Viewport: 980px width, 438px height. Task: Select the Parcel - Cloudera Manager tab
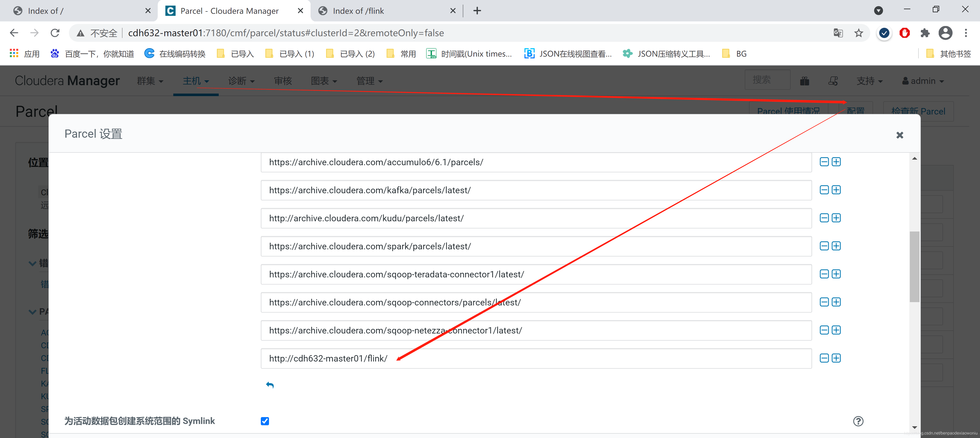click(234, 11)
